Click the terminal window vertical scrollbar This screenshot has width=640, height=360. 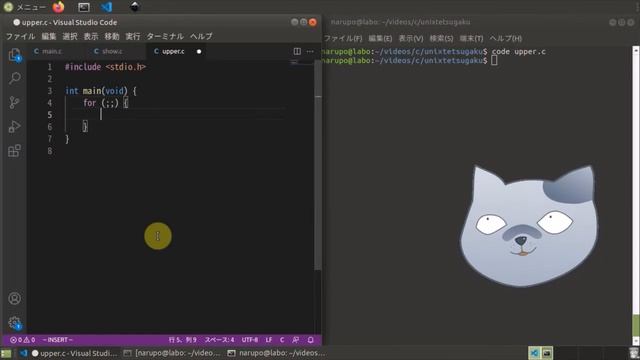pyautogui.click(x=636, y=196)
